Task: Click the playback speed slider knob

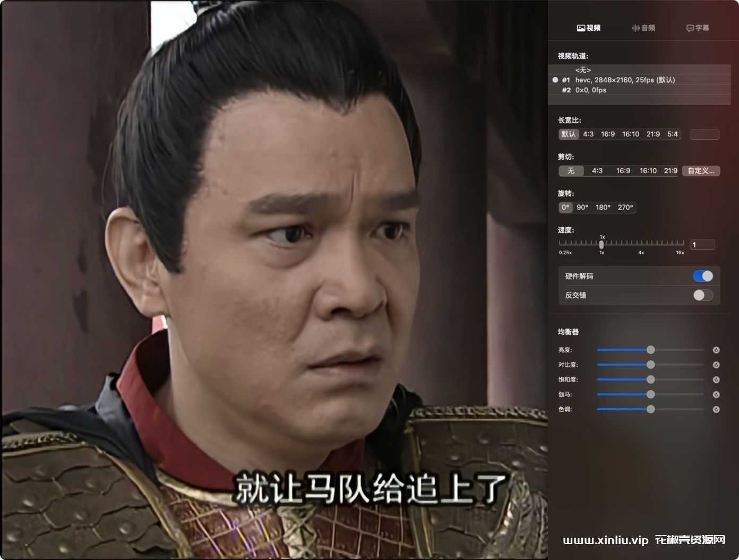Action: (x=601, y=244)
